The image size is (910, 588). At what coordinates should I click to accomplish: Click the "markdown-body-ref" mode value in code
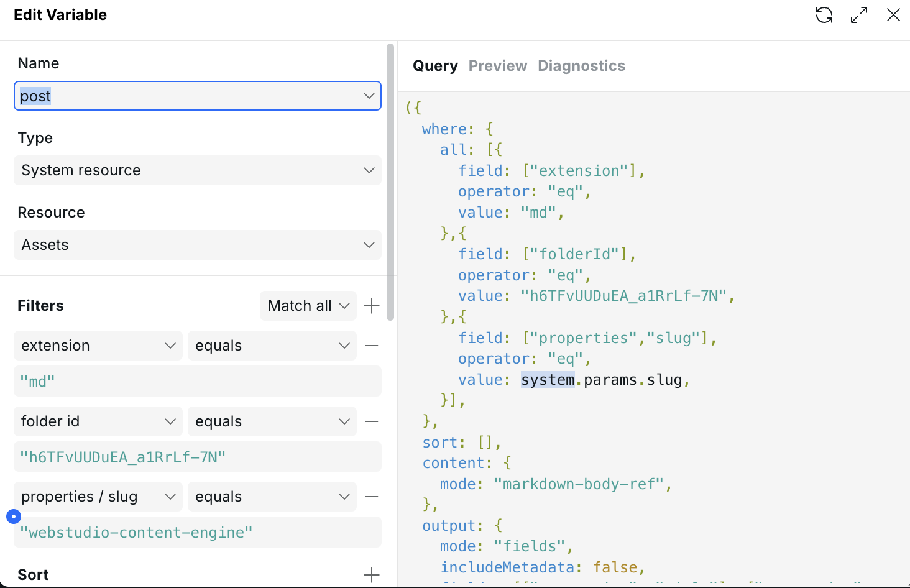(x=578, y=484)
